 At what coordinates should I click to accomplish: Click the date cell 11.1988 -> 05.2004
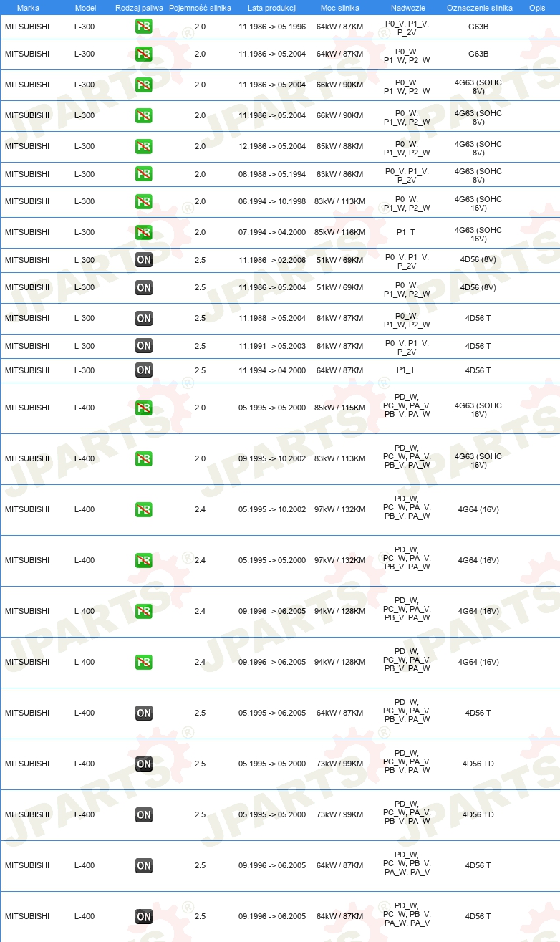272,318
